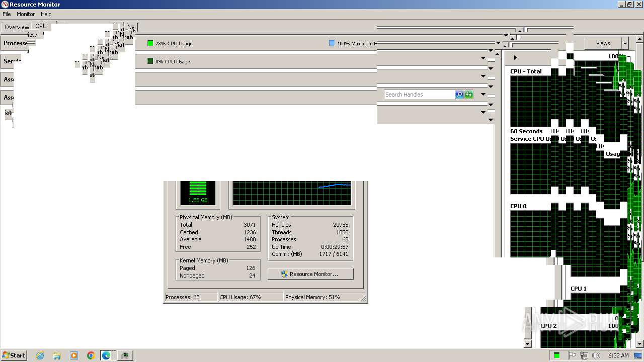Click the Commit 1717 / 6141 value
Image resolution: width=644 pixels, height=362 pixels.
[x=334, y=254]
